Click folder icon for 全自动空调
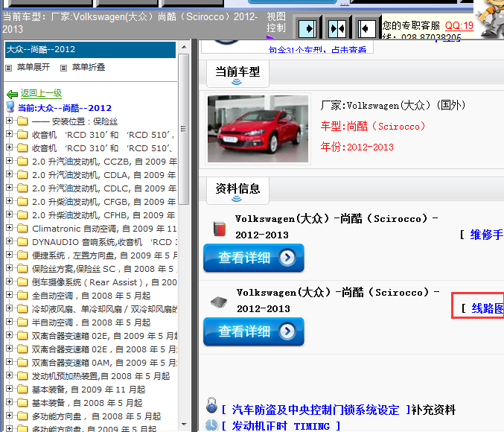This screenshot has width=504, height=432. pos(22,295)
